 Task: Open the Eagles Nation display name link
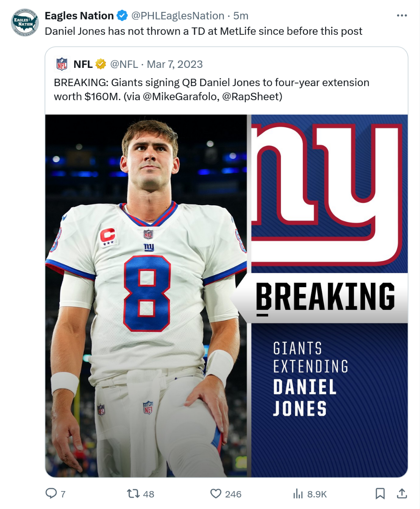point(79,16)
